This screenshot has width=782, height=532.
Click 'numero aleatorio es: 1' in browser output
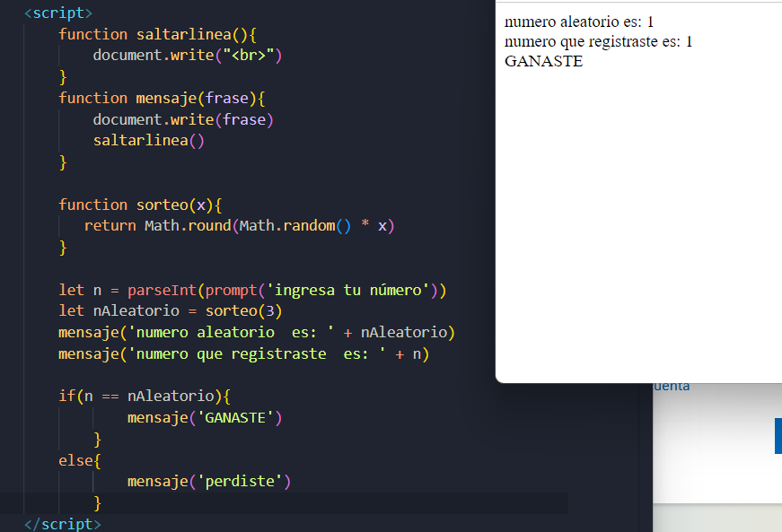pyautogui.click(x=579, y=22)
